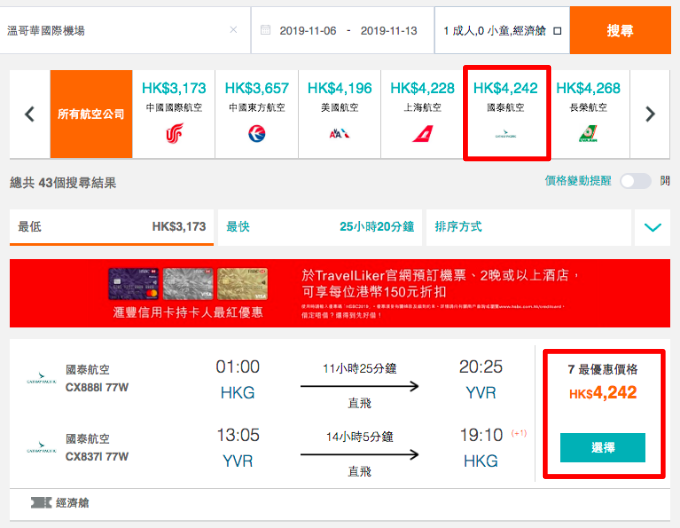Click the 11小時25分鐘 flight duration
The width and height of the screenshot is (680, 528).
[360, 368]
